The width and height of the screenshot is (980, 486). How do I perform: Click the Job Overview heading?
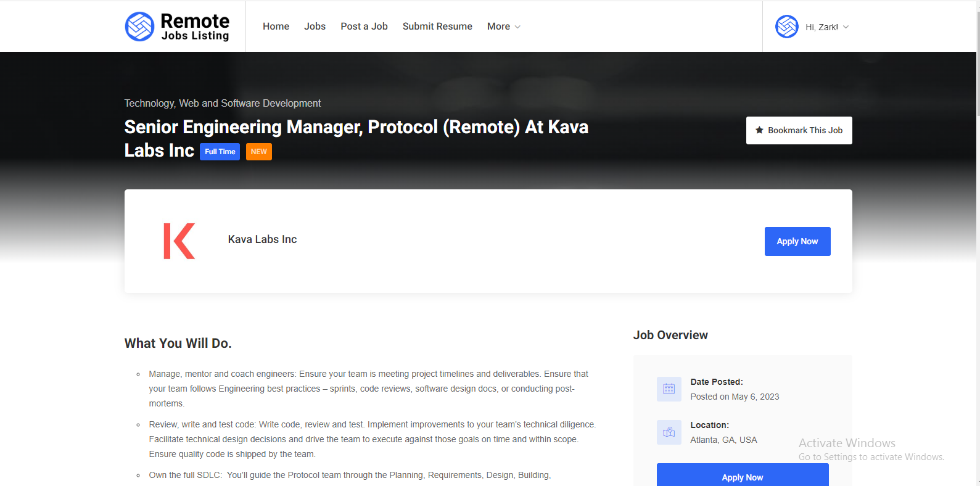[x=670, y=335]
